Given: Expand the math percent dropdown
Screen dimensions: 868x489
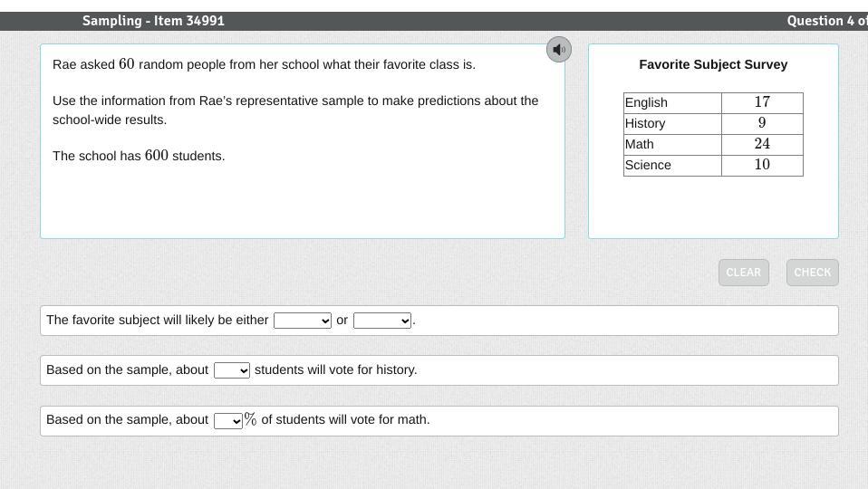Looking at the screenshot, I should pos(228,421).
